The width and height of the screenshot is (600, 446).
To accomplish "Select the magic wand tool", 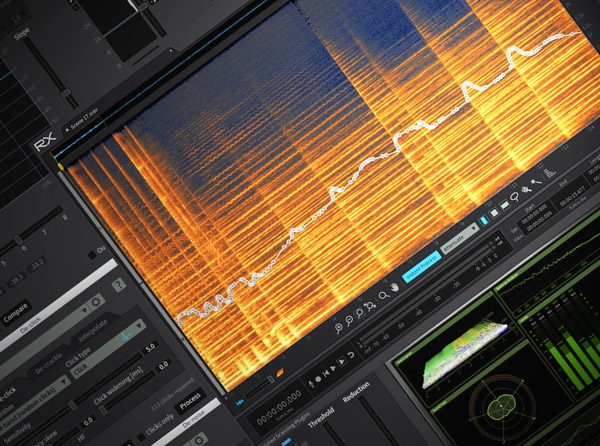I will pos(536,181).
